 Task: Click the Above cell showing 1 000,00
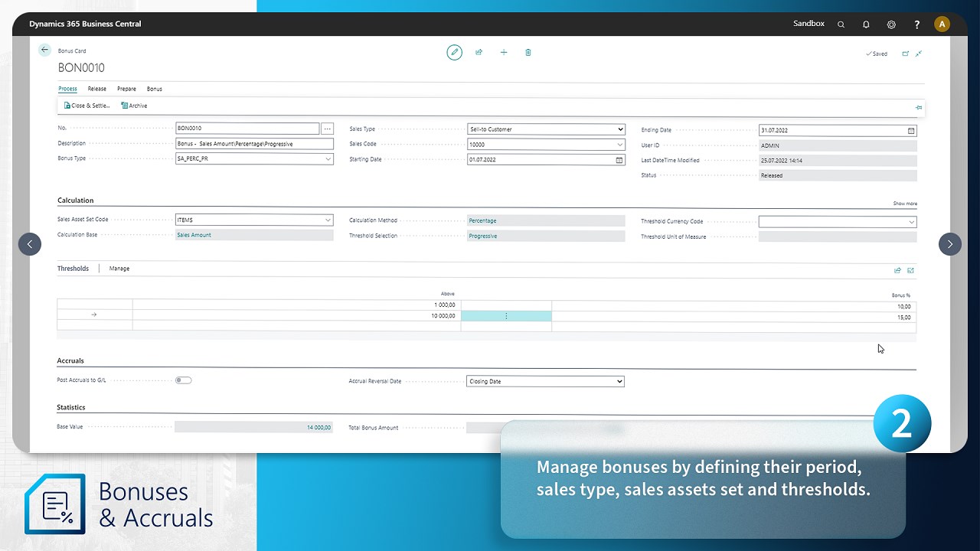tap(297, 305)
